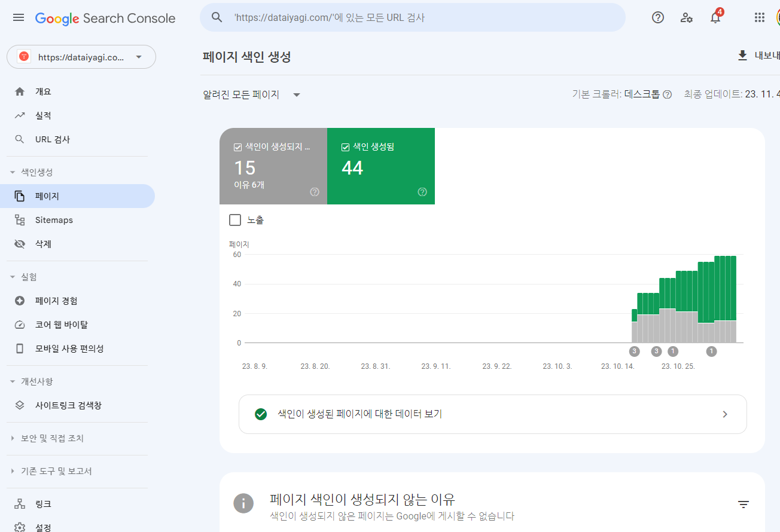Open the hamburger main menu
The image size is (780, 532).
[x=19, y=18]
